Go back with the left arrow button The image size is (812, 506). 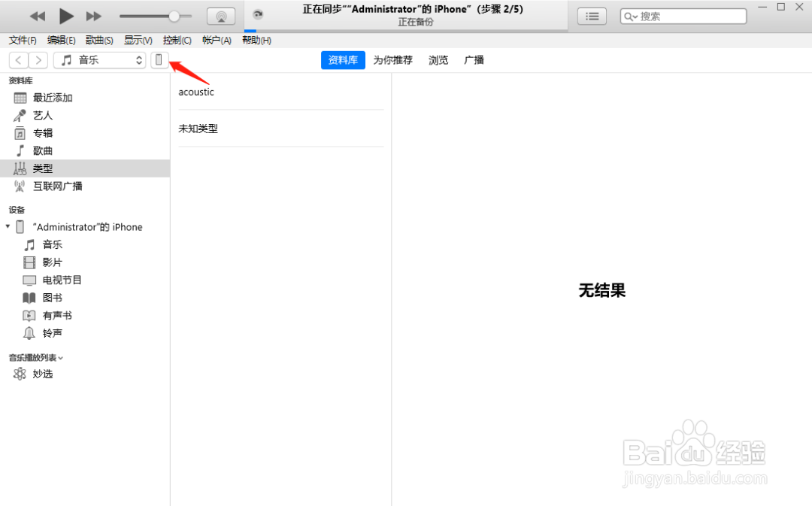coord(19,60)
